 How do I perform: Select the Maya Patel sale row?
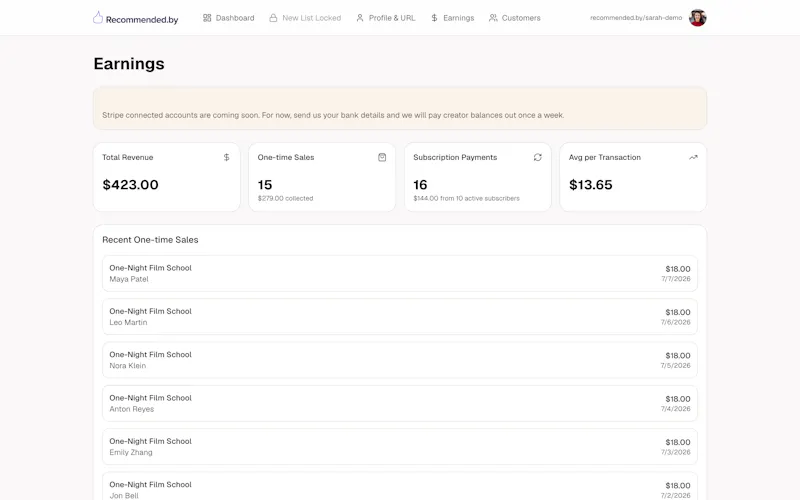400,273
